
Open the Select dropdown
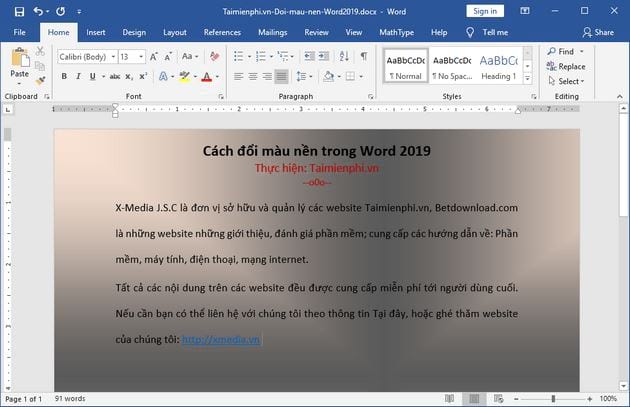point(567,81)
